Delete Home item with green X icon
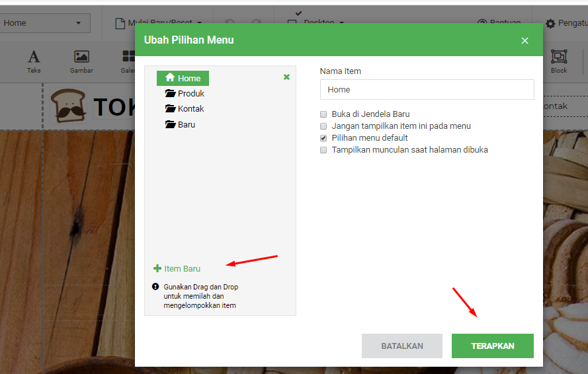Image resolution: width=588 pixels, height=374 pixels. 286,77
